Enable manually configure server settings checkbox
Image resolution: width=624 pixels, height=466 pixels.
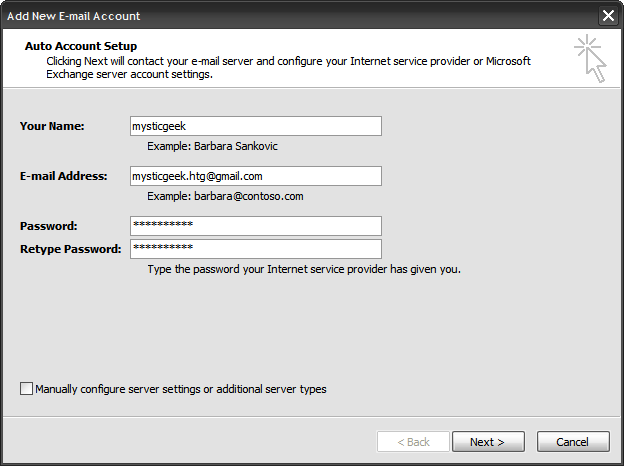(26, 389)
